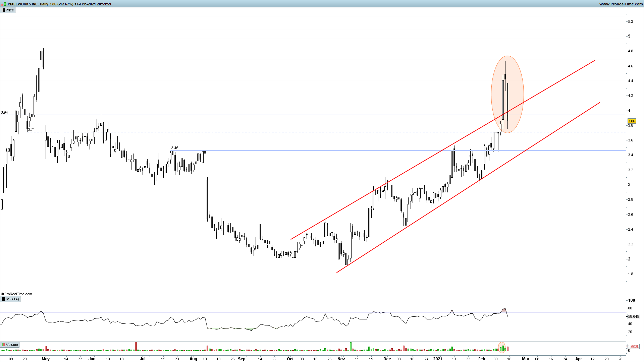The width and height of the screenshot is (644, 362).
Task: Select the yellow 3.86 current price tag
Action: [631, 121]
